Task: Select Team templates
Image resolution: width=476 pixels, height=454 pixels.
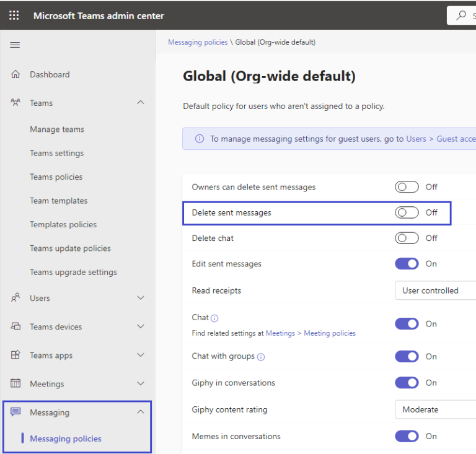Action: [59, 201]
